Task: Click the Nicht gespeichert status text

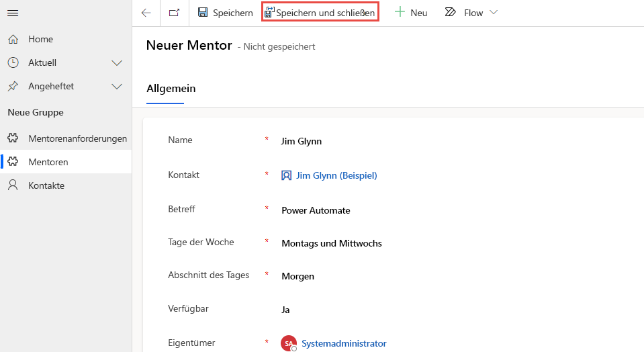Action: 279,47
